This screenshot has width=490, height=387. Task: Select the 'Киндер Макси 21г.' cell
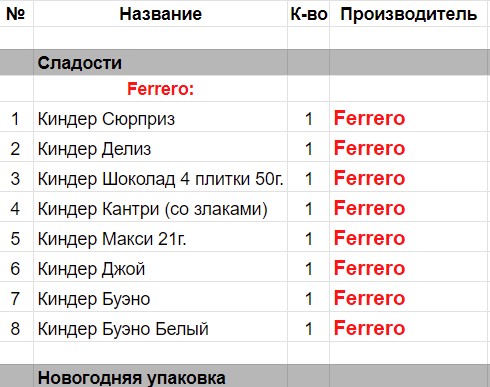(x=160, y=237)
